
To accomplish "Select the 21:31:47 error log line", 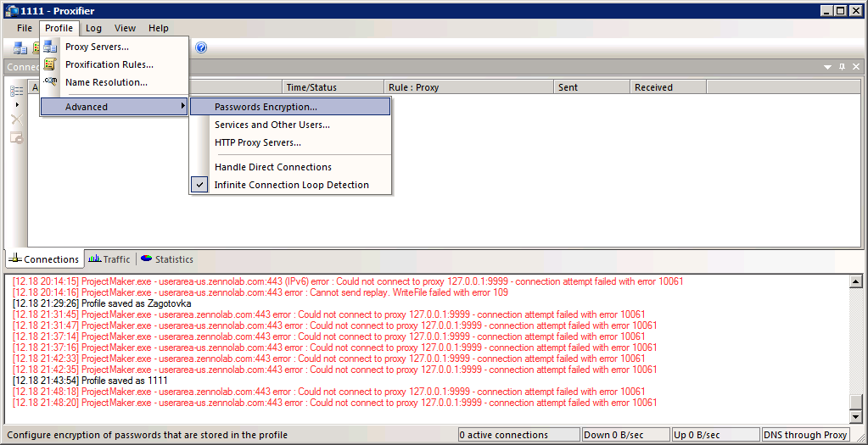I will 334,325.
